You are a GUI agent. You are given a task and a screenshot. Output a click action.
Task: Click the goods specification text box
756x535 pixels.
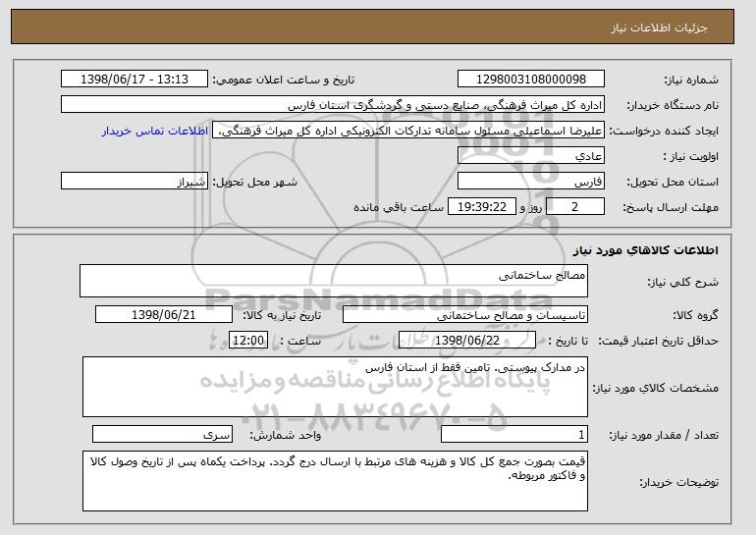point(335,387)
